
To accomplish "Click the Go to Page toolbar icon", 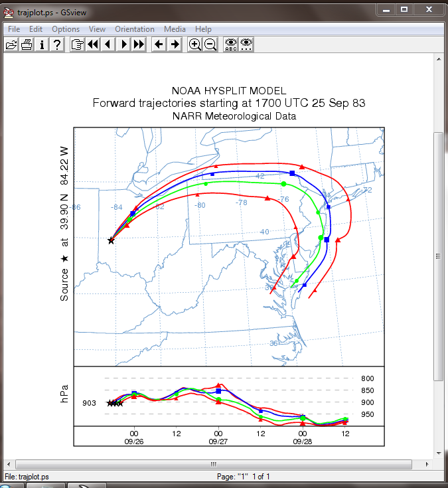I will pos(77,44).
